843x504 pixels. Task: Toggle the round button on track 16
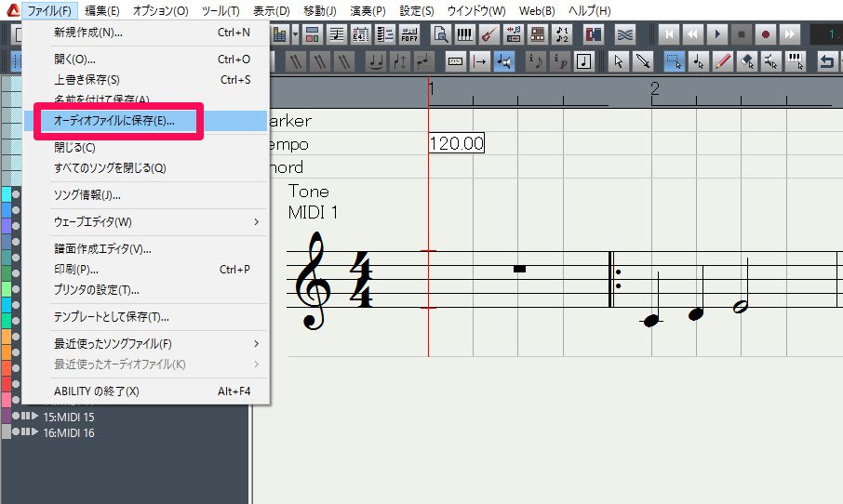[15, 432]
